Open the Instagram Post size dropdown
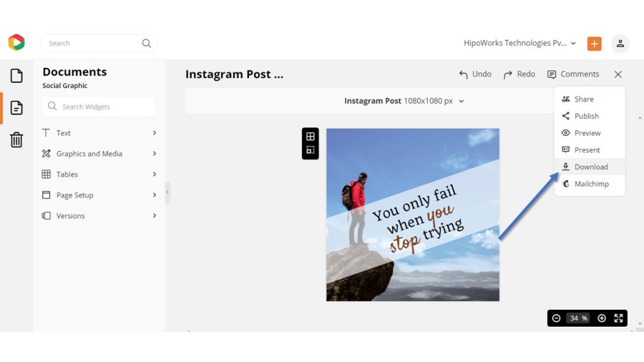This screenshot has width=644, height=362. click(x=404, y=101)
